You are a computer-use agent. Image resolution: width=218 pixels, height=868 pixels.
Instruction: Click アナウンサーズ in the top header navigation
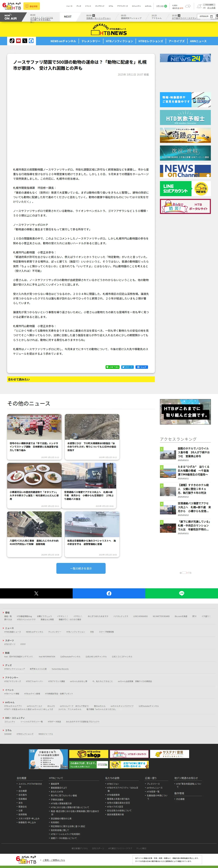click(x=123, y=6)
